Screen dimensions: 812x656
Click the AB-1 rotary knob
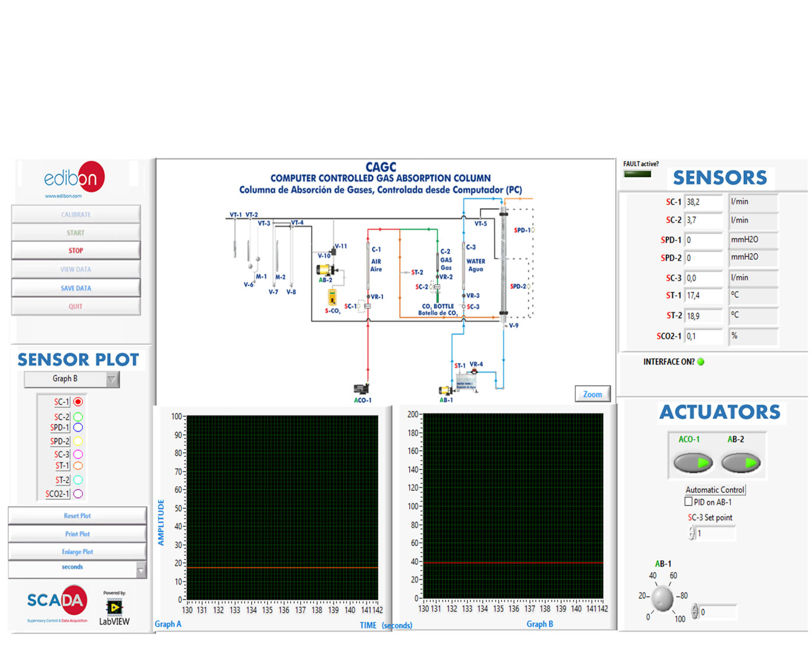(662, 598)
